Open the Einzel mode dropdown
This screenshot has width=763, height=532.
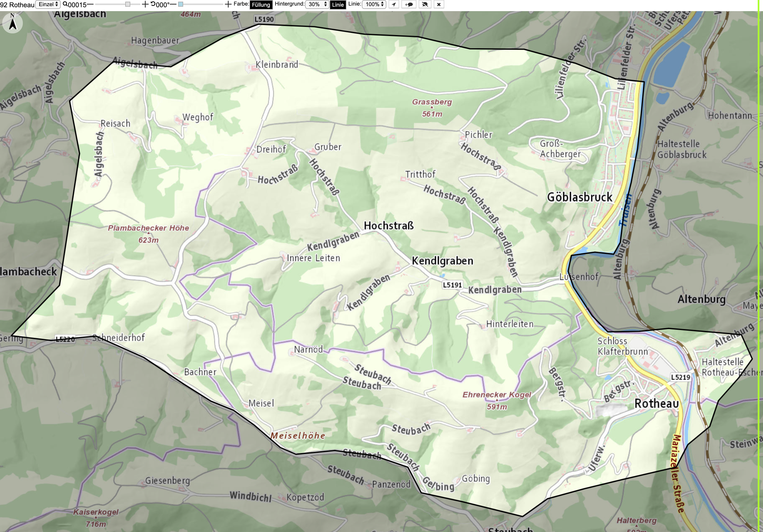pos(48,4)
